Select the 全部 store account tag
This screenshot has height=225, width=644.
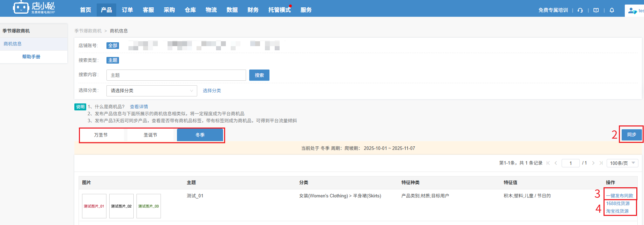coord(112,45)
